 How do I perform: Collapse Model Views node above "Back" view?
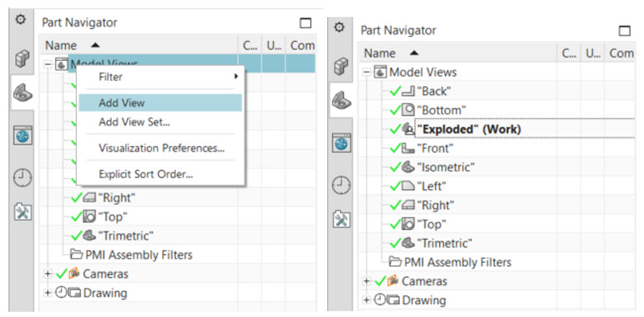(366, 72)
